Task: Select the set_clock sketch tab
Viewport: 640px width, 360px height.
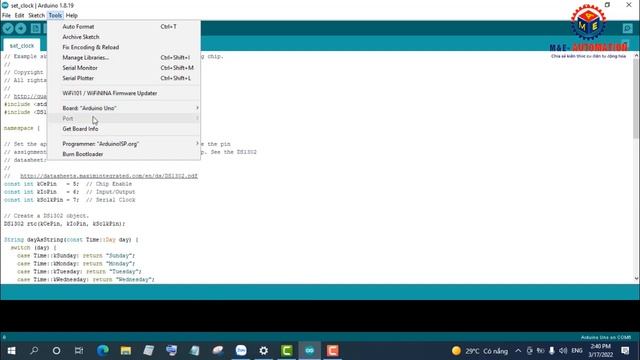Action: coord(22,46)
